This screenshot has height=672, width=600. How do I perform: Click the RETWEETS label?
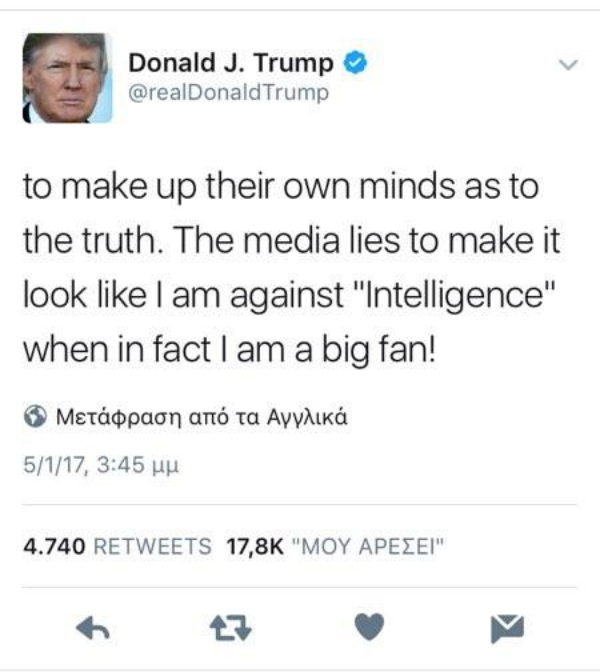(x=153, y=546)
